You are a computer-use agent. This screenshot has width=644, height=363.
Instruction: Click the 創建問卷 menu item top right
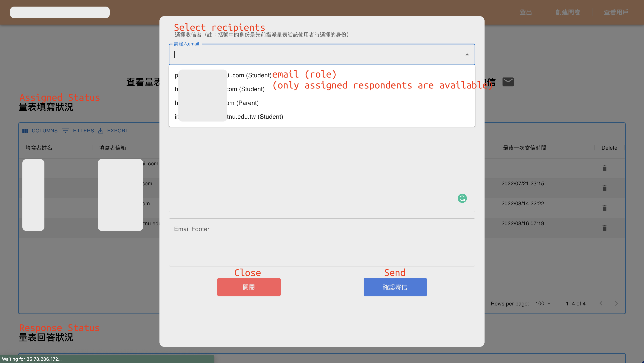pos(568,12)
